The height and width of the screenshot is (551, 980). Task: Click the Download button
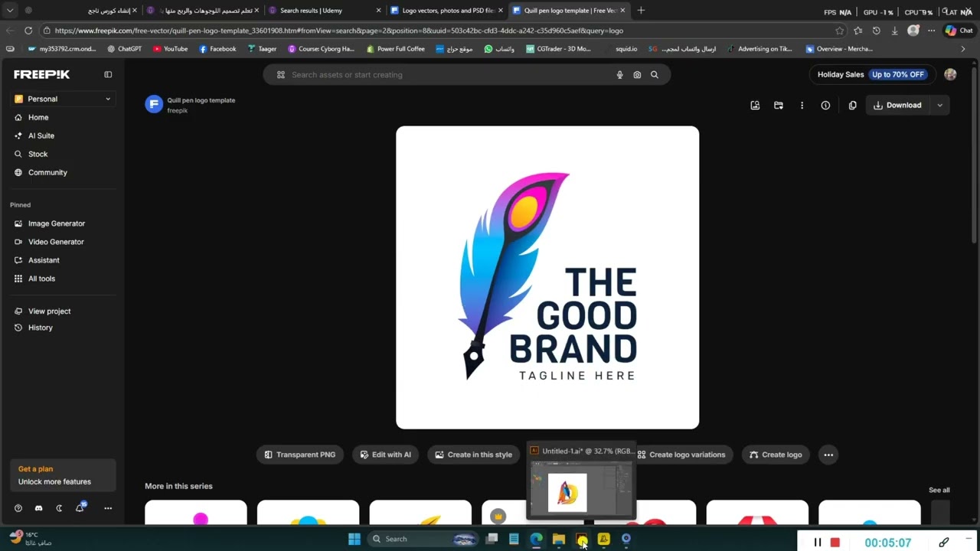[x=898, y=106]
